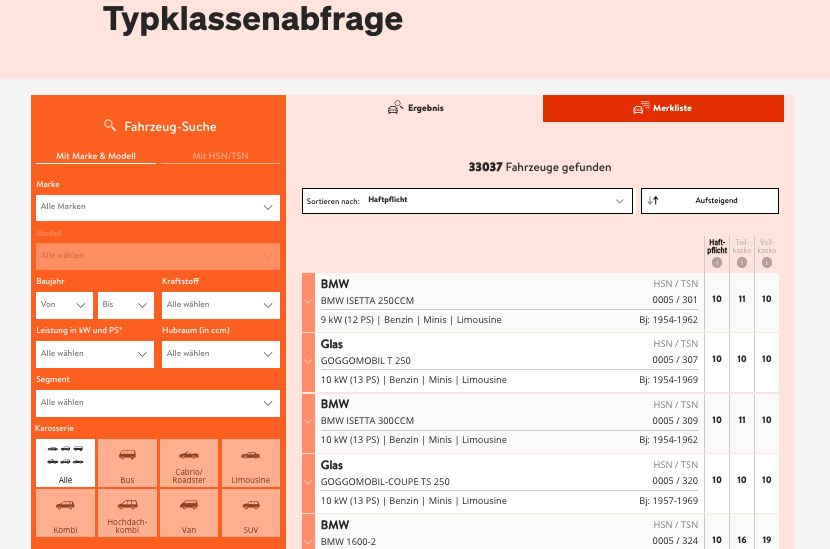
Task: Click Vollkasko value 19 for BMW 1600-2
Action: pos(766,540)
